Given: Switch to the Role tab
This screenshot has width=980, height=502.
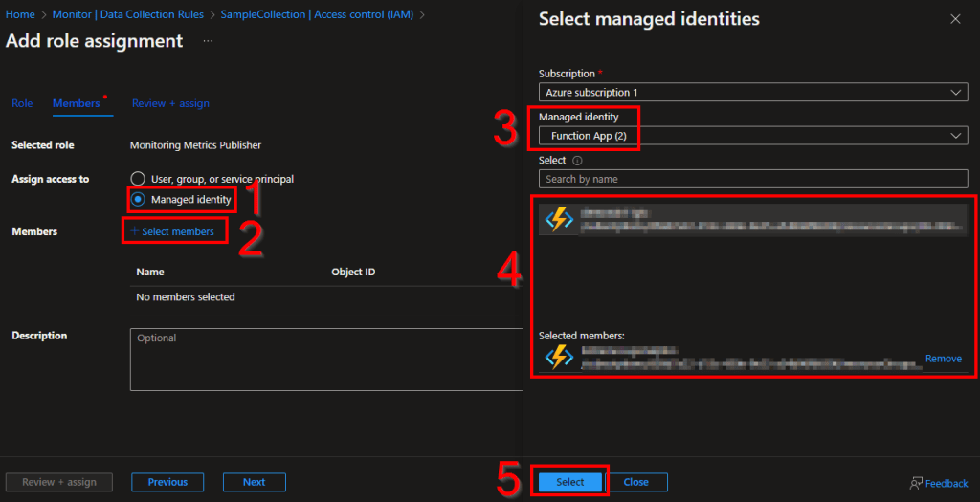Looking at the screenshot, I should point(22,103).
